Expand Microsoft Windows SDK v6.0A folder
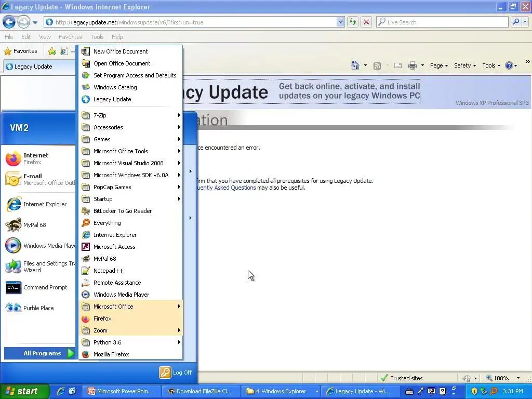532x399 pixels. coord(130,175)
